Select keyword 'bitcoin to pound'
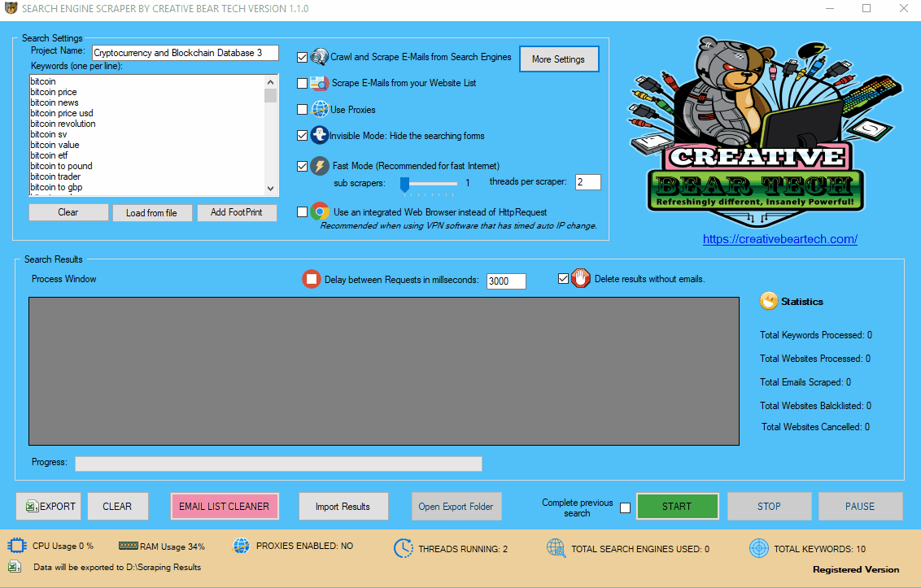This screenshot has height=588, width=921. (61, 166)
